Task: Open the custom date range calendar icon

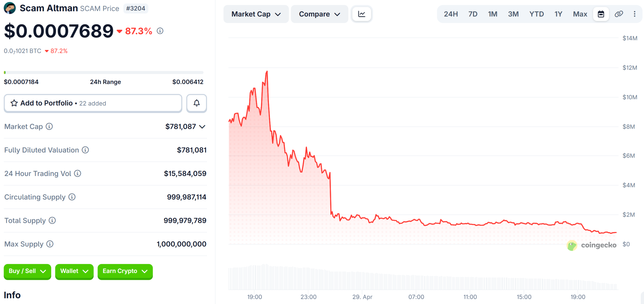Action: (x=601, y=14)
